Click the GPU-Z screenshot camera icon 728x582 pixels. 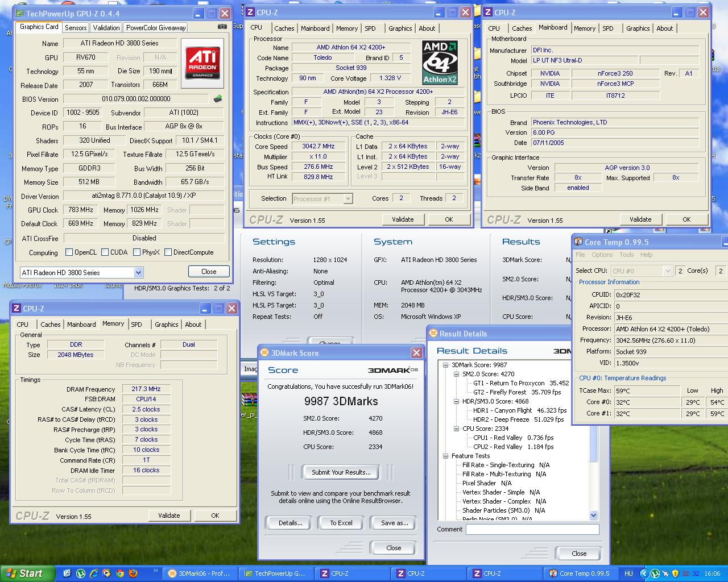(222, 27)
